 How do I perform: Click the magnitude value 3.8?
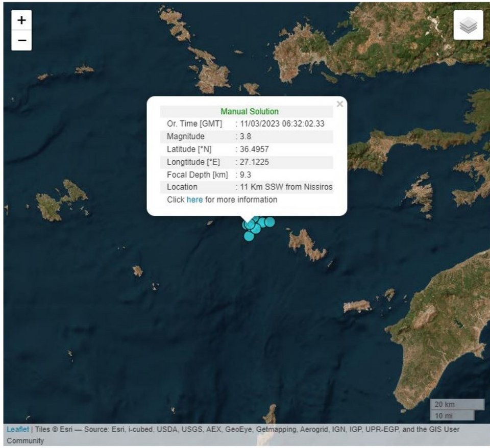(245, 136)
